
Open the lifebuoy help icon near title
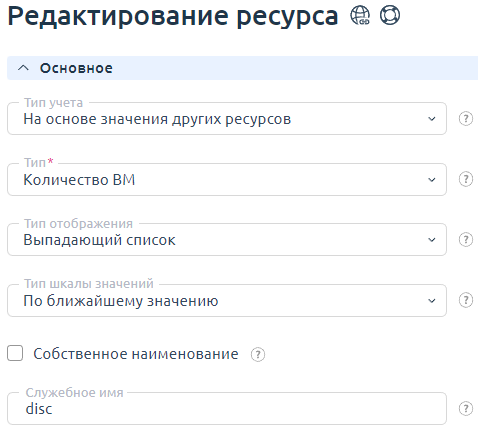click(x=390, y=15)
